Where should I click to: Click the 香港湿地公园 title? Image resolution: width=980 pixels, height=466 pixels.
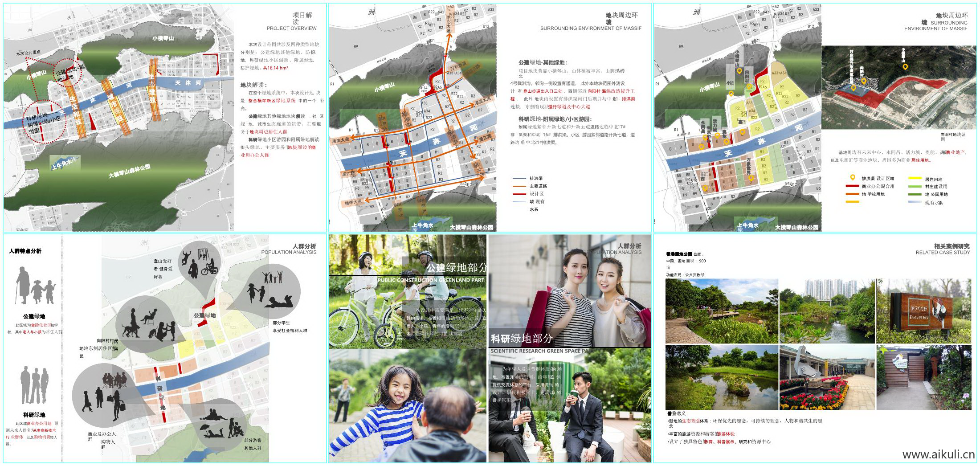[x=679, y=254]
